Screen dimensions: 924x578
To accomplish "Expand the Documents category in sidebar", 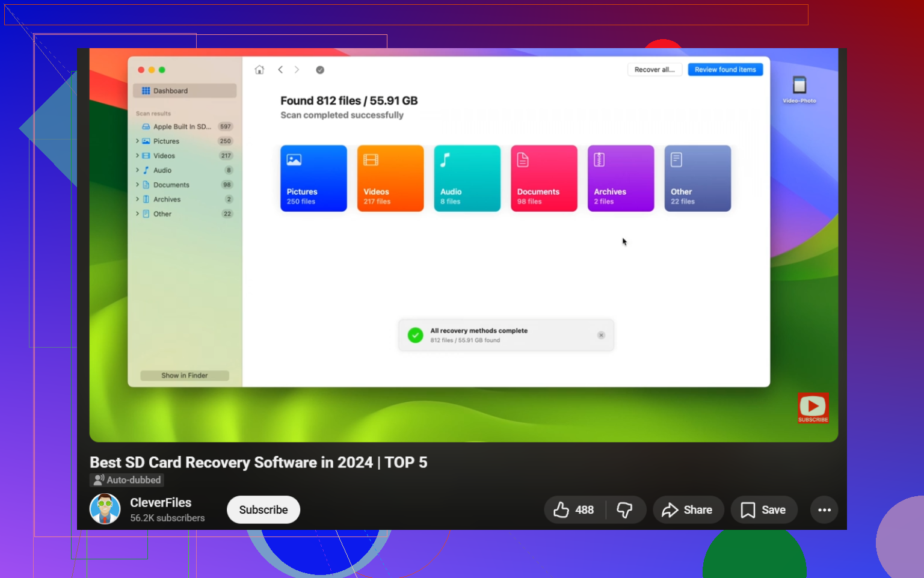I will 137,185.
